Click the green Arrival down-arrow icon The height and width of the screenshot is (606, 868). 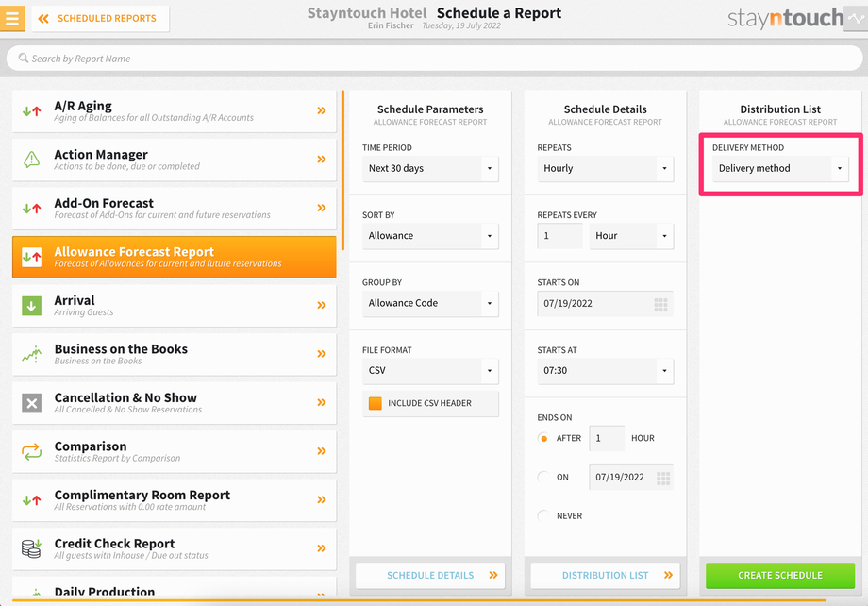coord(31,306)
